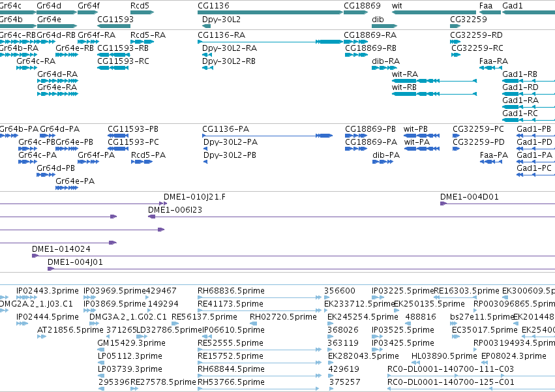This screenshot has height=392, width=555.
Task: Click the CG18869-RB transcript label
Action: tap(370, 48)
